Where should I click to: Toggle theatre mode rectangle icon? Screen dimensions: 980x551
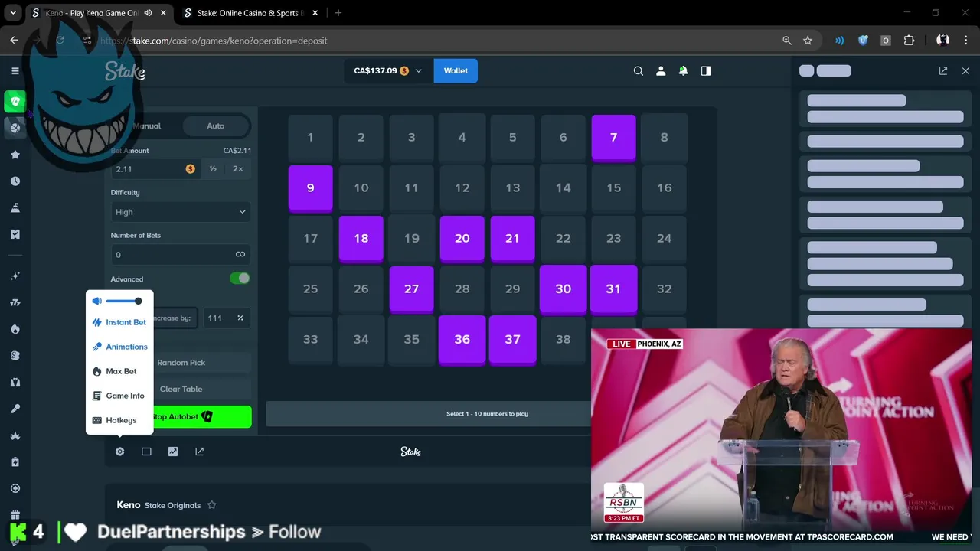point(146,452)
